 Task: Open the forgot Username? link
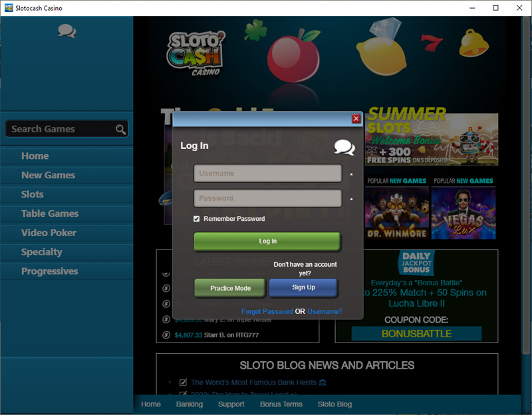tap(325, 311)
